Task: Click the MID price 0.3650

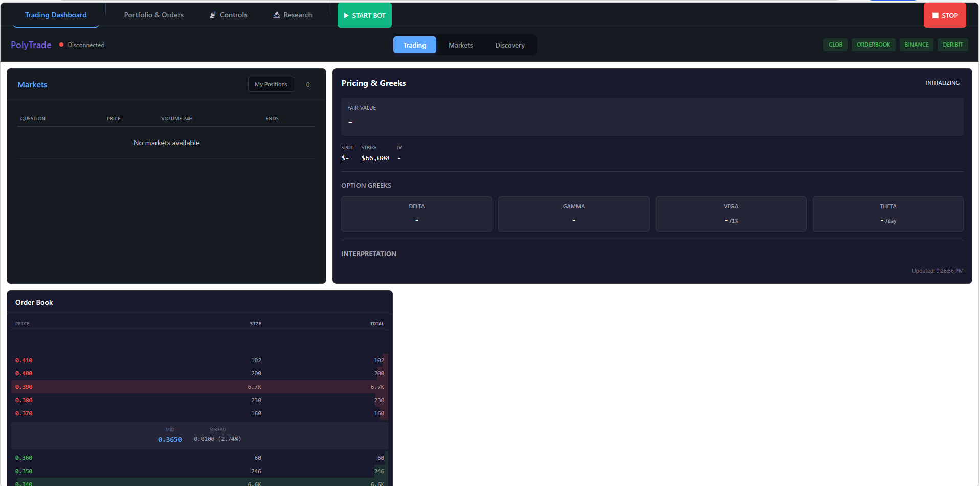Action: pyautogui.click(x=170, y=439)
